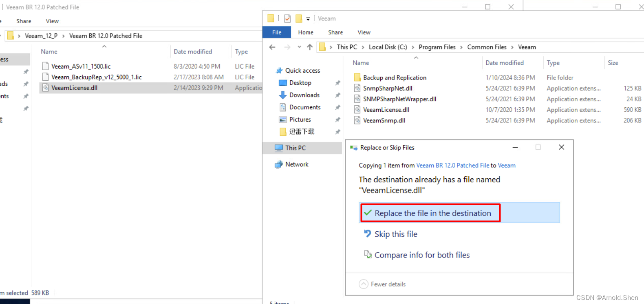
Task: Expand chevron after Program Files breadcrumb
Action: pos(461,47)
